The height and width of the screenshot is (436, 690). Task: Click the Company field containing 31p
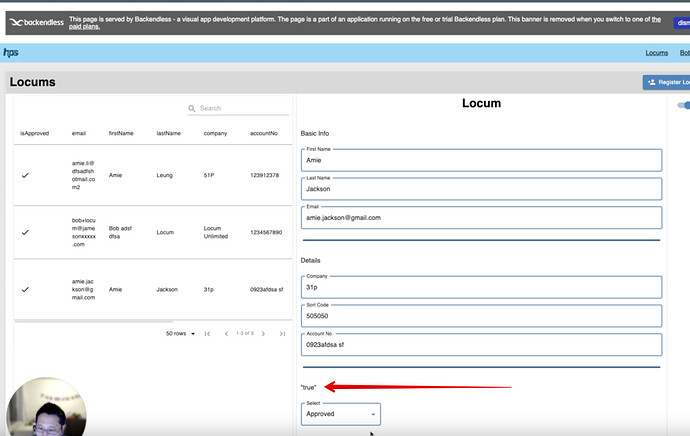coord(481,287)
